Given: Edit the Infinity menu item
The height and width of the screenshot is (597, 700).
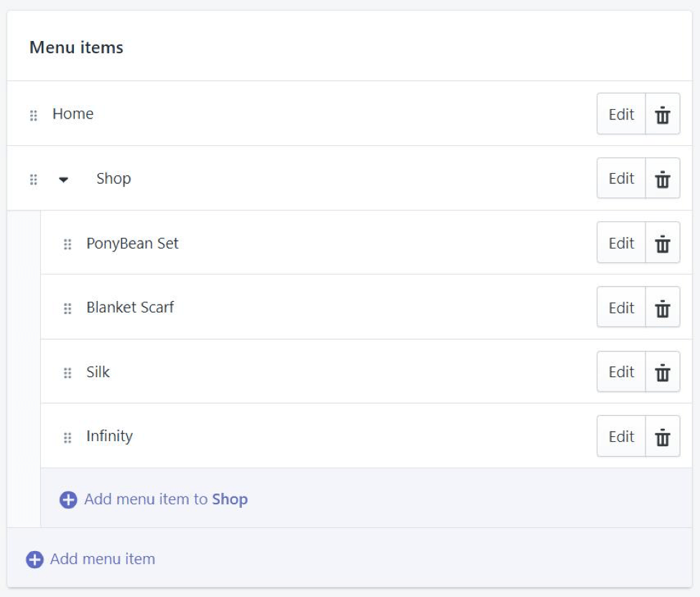Looking at the screenshot, I should [622, 436].
